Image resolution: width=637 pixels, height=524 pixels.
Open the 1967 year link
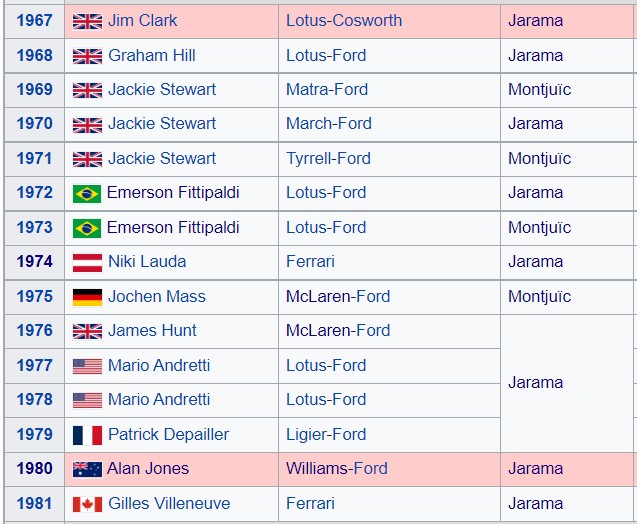coord(35,21)
